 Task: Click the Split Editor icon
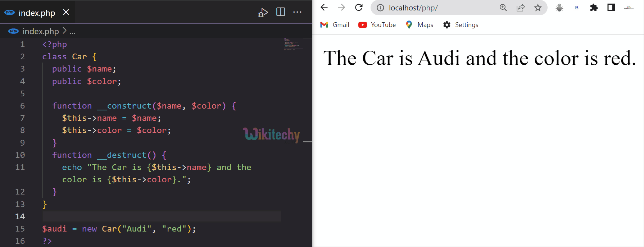(x=281, y=12)
